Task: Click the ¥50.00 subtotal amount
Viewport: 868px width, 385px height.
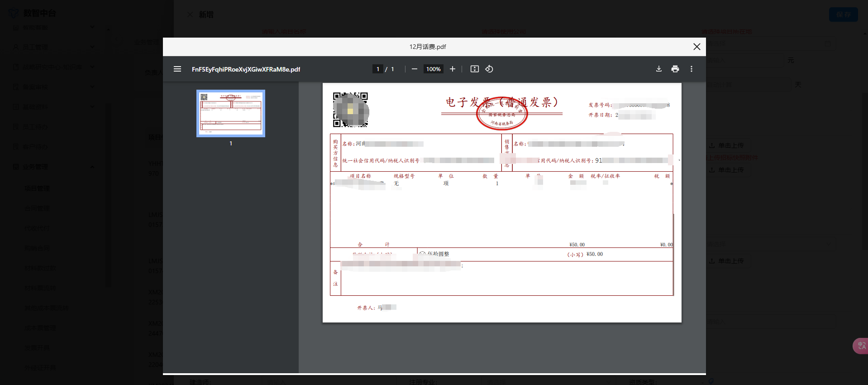Action: coord(577,245)
